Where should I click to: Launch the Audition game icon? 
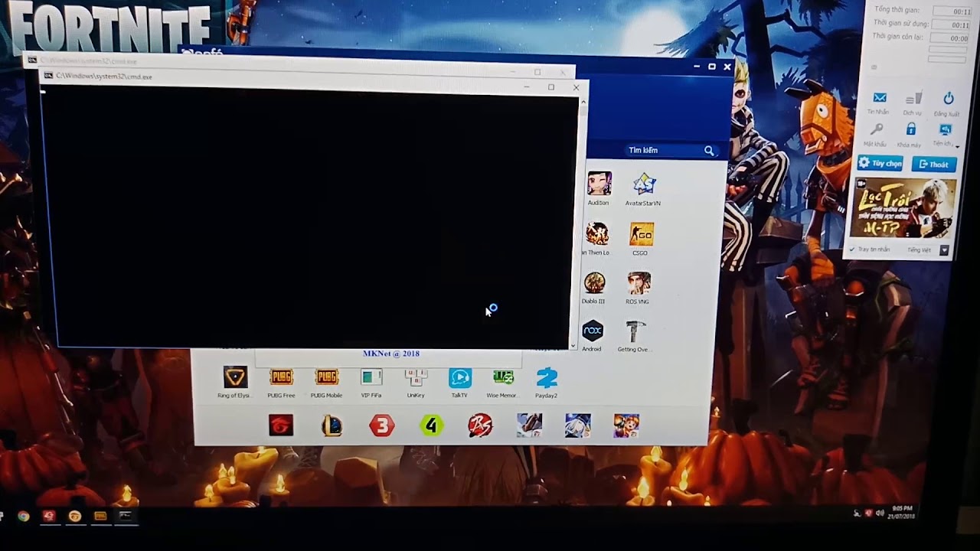[599, 184]
